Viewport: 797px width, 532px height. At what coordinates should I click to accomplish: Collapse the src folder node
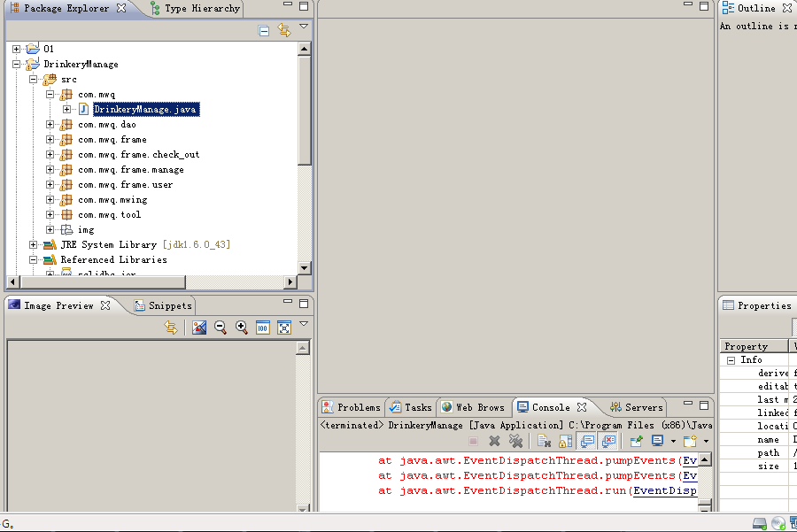coord(33,80)
